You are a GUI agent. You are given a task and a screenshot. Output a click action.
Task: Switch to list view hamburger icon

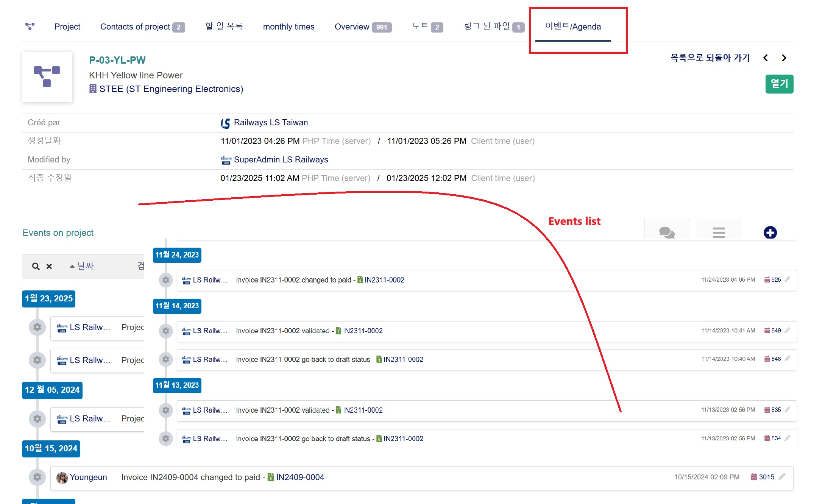tap(718, 232)
